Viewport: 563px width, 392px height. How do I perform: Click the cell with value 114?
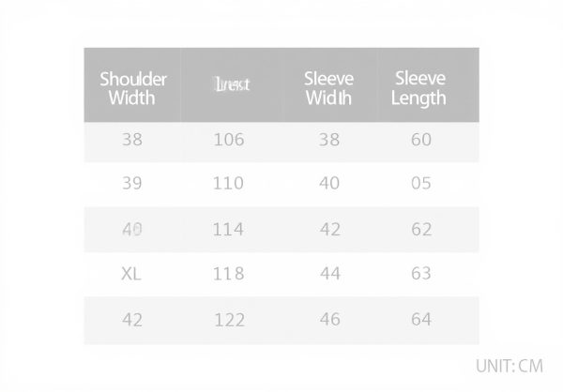point(228,229)
